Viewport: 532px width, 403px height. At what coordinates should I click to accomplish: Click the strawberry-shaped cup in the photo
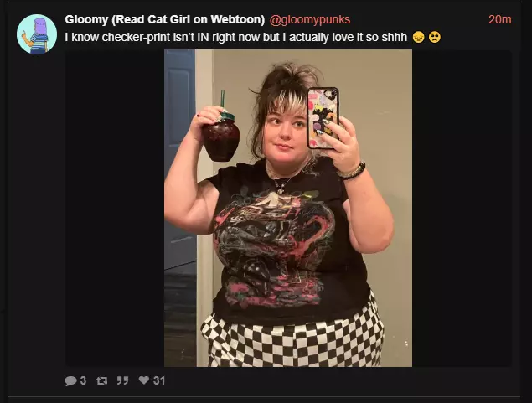(x=221, y=136)
